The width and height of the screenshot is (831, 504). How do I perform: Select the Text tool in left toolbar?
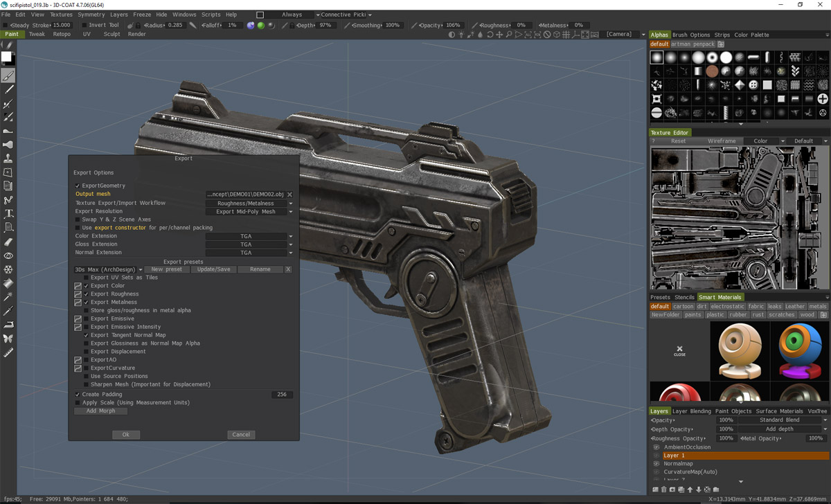pos(8,214)
